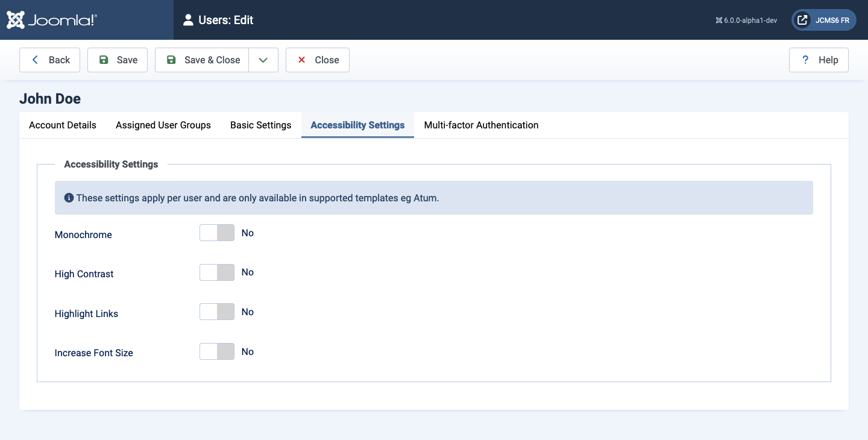Click Save & Close button
868x440 pixels.
tap(202, 60)
